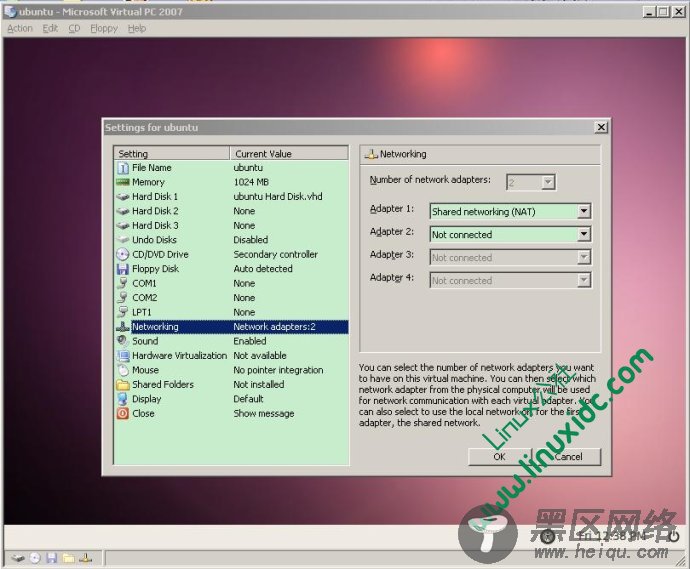
Task: Click the Hardware Virtualization icon
Action: (x=123, y=355)
